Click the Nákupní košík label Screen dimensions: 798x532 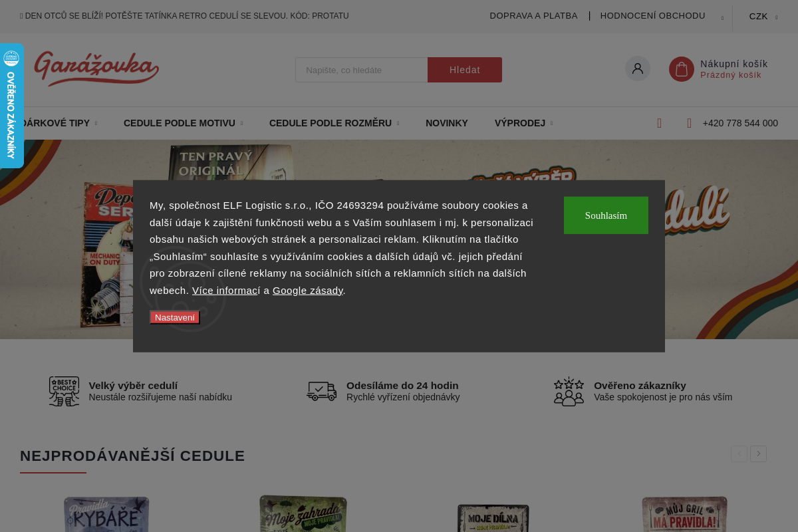[734, 64]
